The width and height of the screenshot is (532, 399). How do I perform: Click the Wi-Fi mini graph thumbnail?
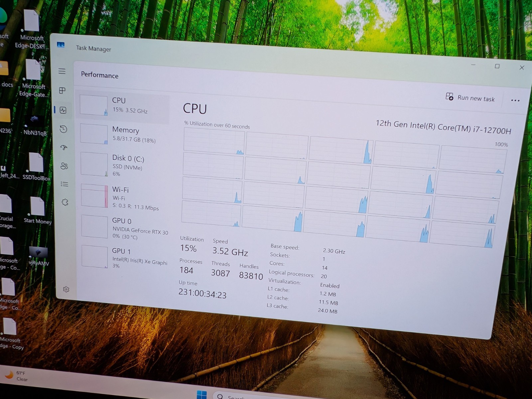click(94, 196)
